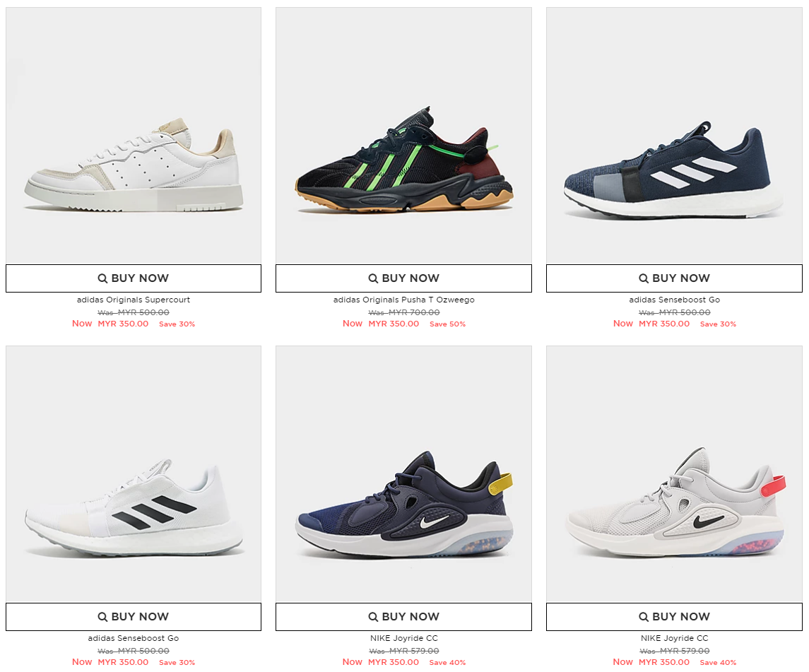Select the bottom-row adidas Senseboost Go title
809x672 pixels.
point(133,639)
